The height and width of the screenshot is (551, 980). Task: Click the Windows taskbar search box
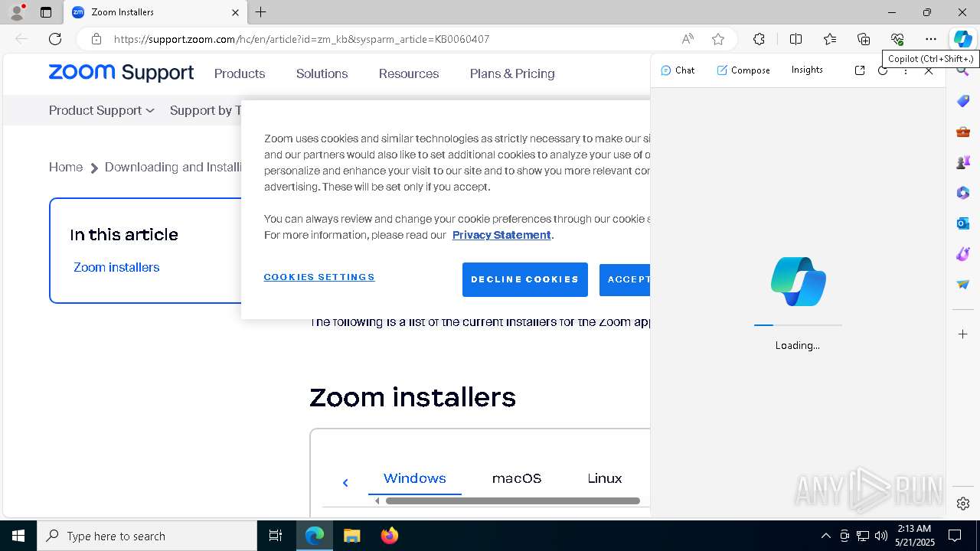pyautogui.click(x=148, y=536)
